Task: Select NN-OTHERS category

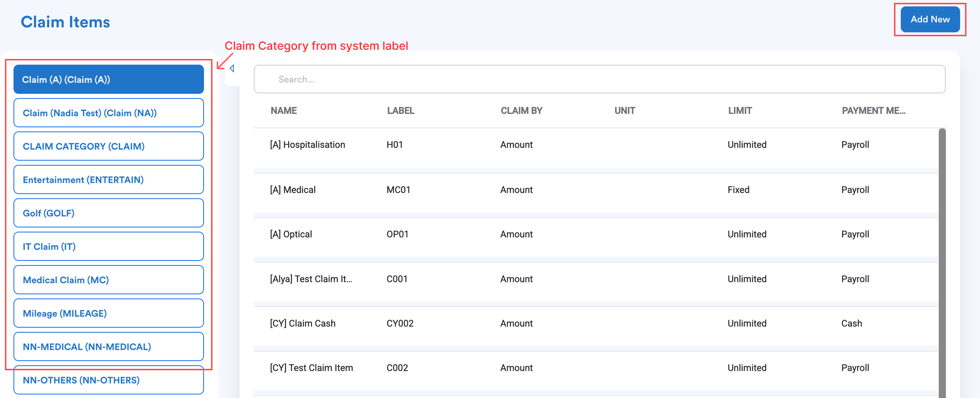Action: 108,380
